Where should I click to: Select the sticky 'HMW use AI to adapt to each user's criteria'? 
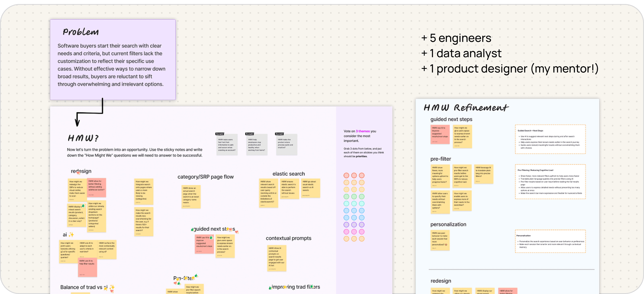click(x=87, y=249)
